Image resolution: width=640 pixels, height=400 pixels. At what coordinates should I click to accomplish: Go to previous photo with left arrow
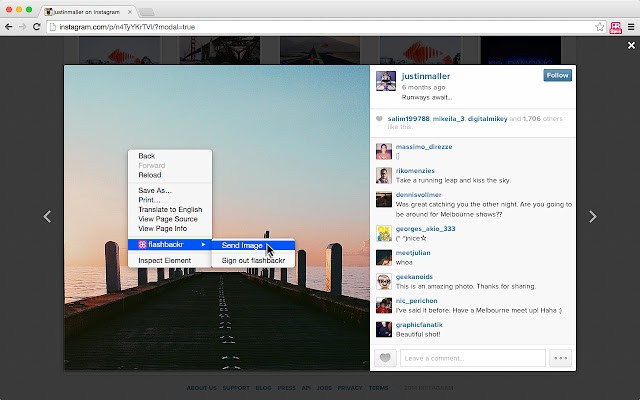click(46, 216)
